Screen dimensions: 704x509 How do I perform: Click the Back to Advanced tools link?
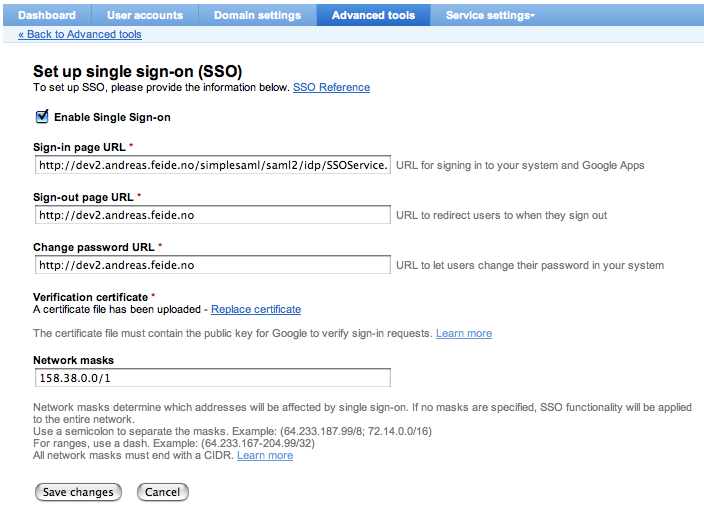(x=80, y=34)
